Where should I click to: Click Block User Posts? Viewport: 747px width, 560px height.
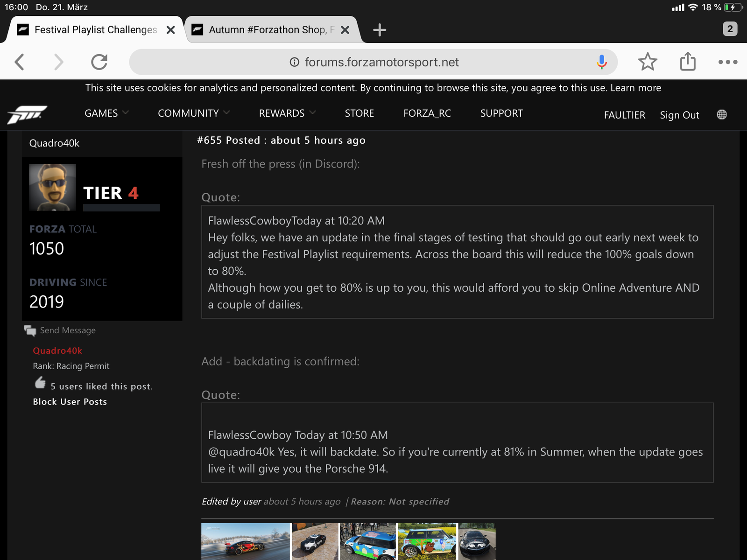pos(70,402)
